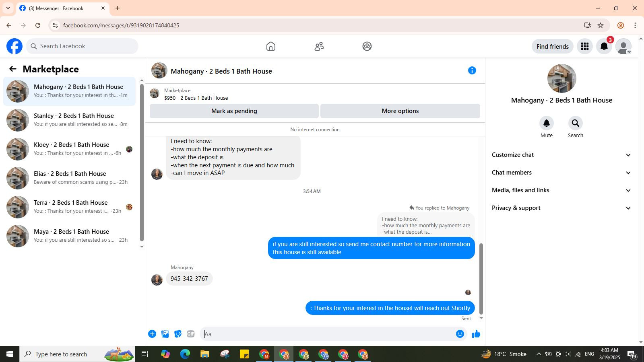Open Maya conversation in the list
The width and height of the screenshot is (644, 362).
69,236
